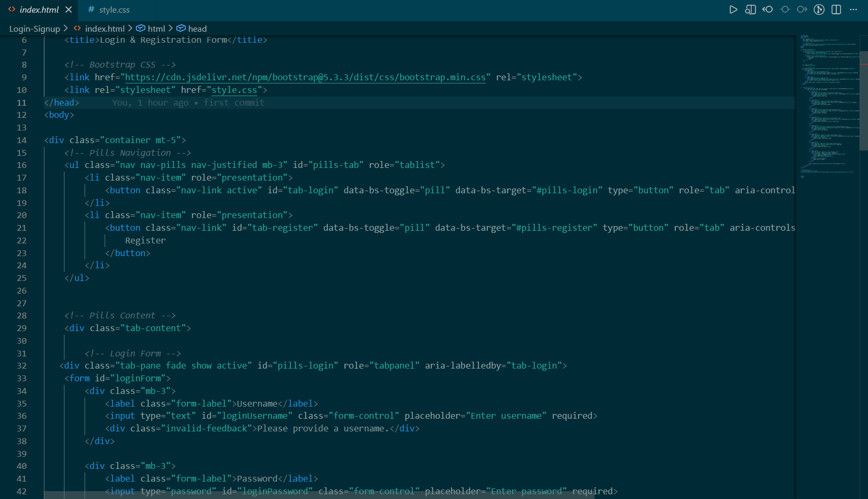Split the editor using the layout icon
868x499 pixels.
pyautogui.click(x=836, y=9)
